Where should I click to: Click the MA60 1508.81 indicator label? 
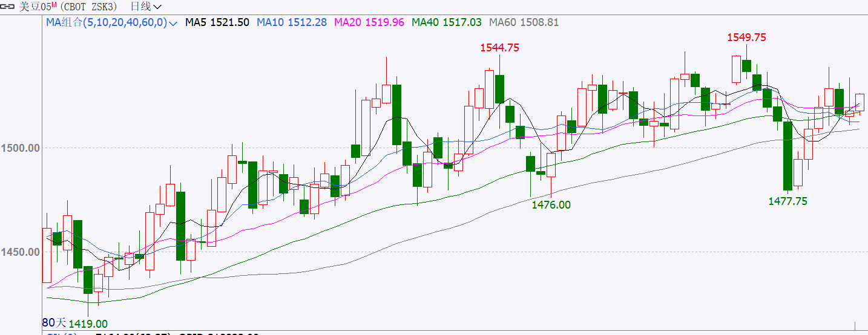click(524, 22)
